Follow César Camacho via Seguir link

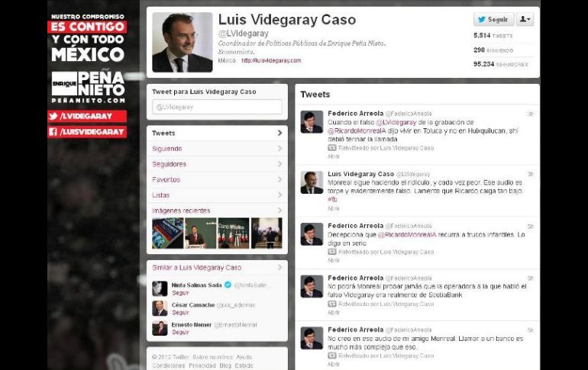(x=180, y=313)
